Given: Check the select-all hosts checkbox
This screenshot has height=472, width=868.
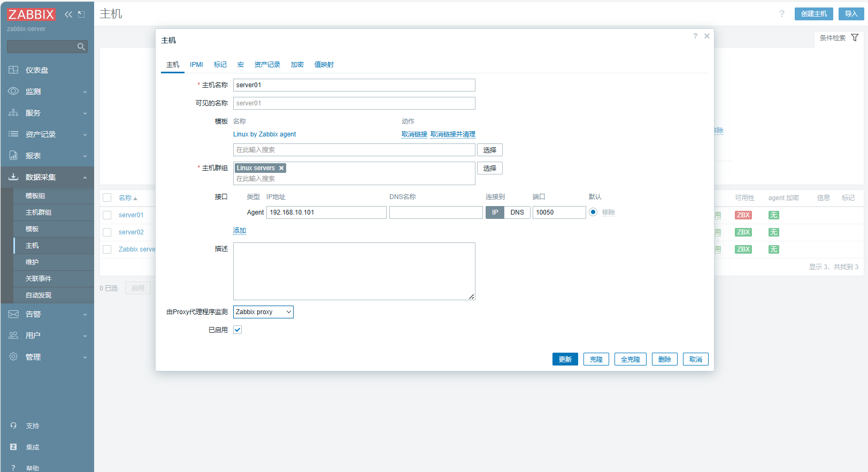Looking at the screenshot, I should (107, 197).
